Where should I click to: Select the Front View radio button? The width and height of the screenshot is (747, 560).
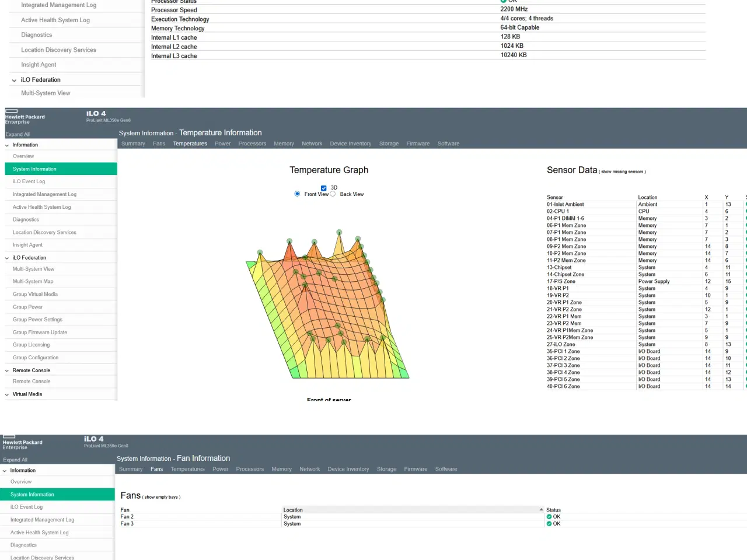[x=297, y=194]
